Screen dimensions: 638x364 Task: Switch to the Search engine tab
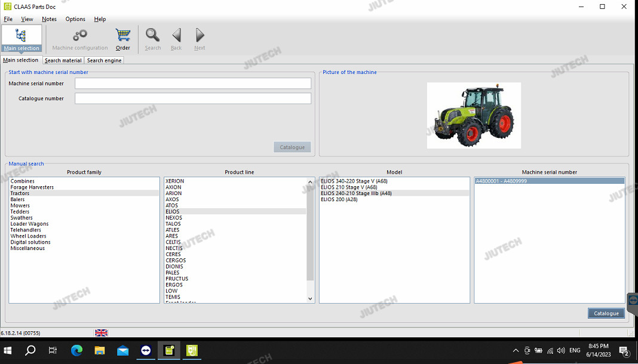coord(104,60)
